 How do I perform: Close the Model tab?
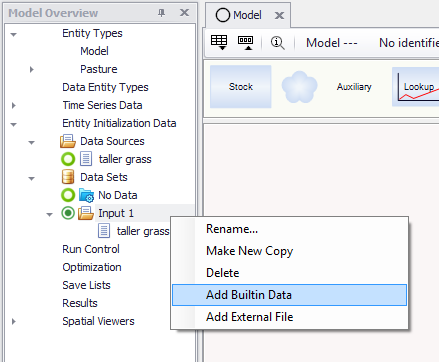279,15
